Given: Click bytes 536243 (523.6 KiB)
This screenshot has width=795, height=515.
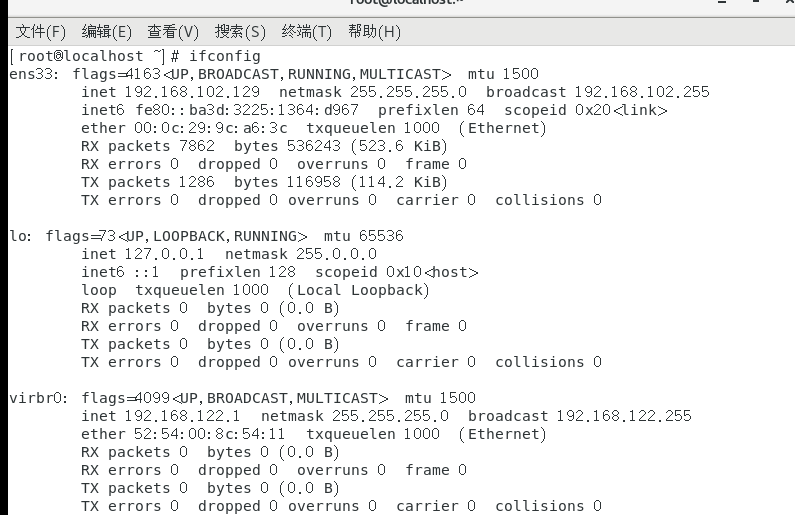Looking at the screenshot, I should pyautogui.click(x=340, y=146).
